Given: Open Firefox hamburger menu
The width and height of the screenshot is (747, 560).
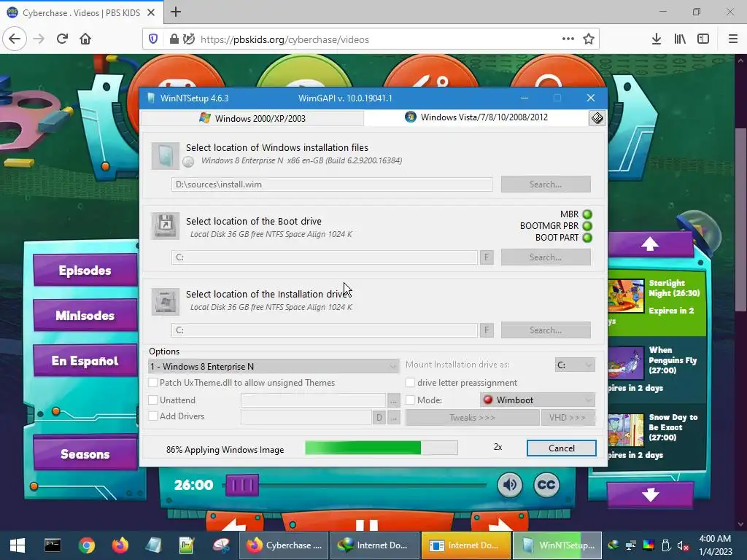Looking at the screenshot, I should (732, 39).
